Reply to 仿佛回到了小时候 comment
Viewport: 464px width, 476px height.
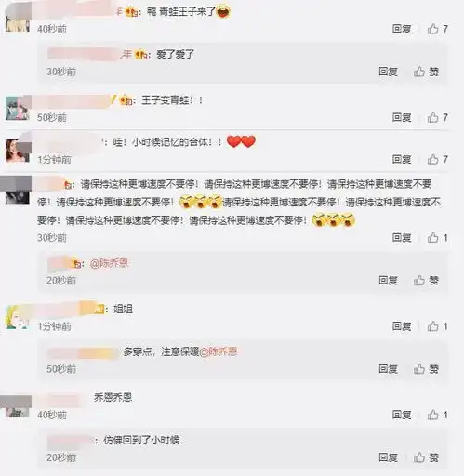point(388,457)
